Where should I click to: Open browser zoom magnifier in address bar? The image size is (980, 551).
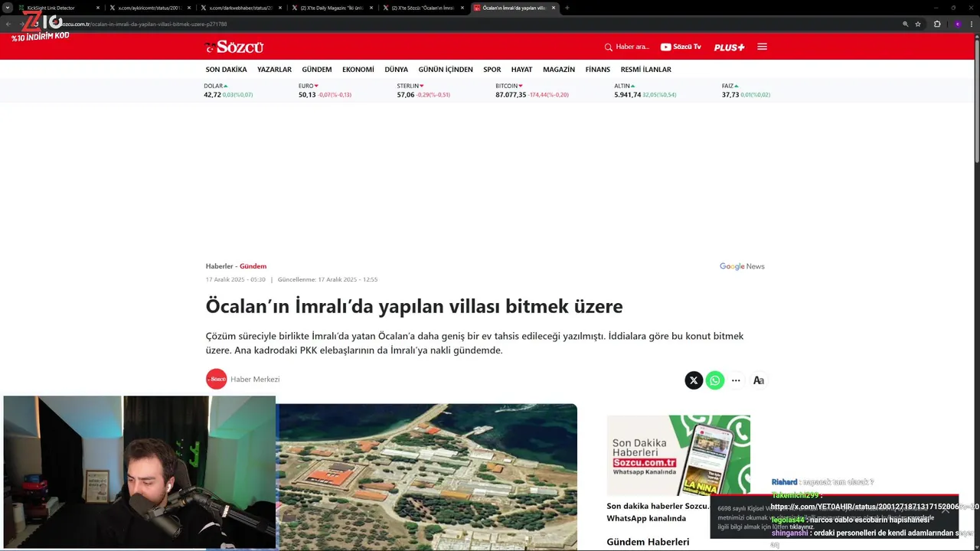(x=905, y=24)
